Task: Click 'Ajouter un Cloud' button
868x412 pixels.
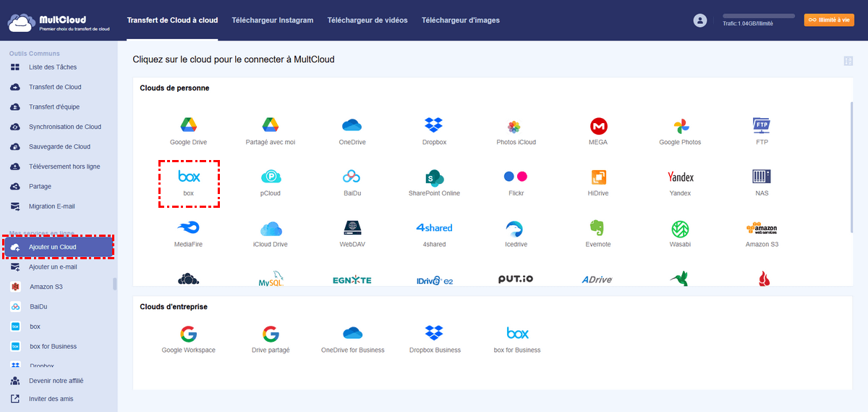Action: [x=59, y=247]
